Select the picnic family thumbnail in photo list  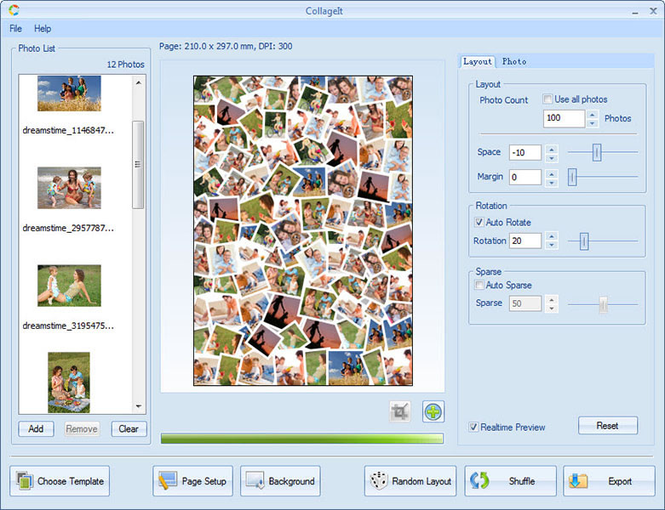tap(69, 382)
